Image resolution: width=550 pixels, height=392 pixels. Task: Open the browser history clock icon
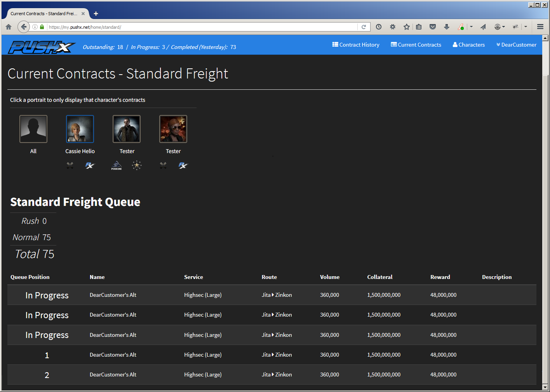379,27
